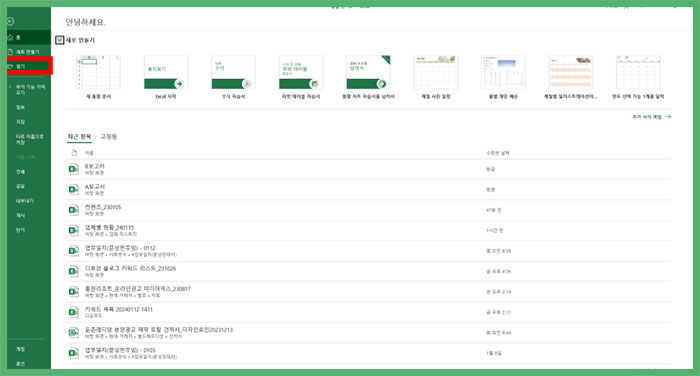This screenshot has width=700, height=376.
Task: Open the 업무일지 - 0905 workbook
Action: point(368,353)
